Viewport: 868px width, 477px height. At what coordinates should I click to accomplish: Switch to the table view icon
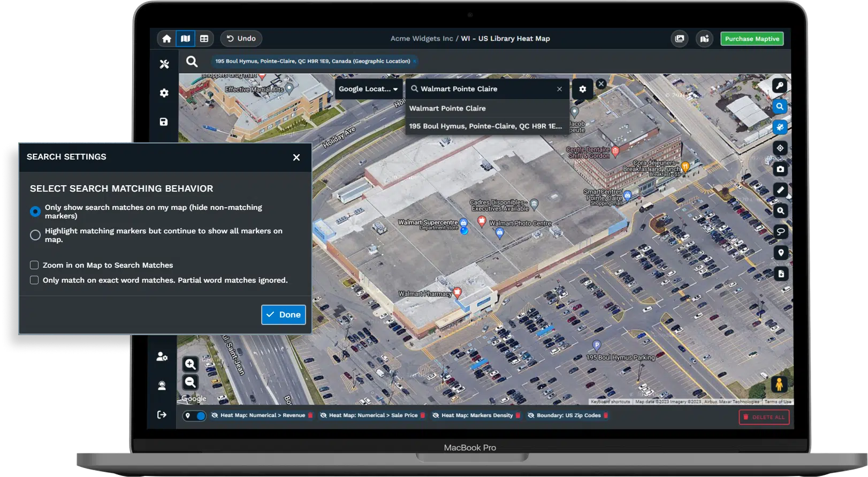(204, 39)
